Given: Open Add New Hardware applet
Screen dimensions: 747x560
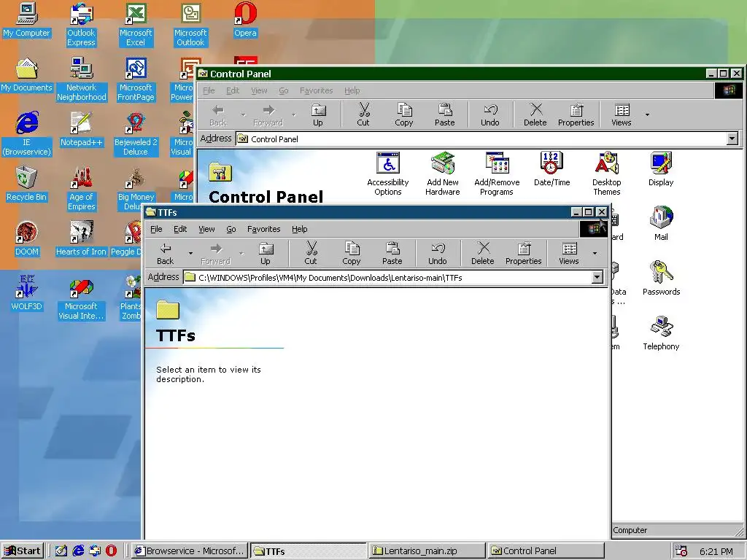Looking at the screenshot, I should [443, 174].
